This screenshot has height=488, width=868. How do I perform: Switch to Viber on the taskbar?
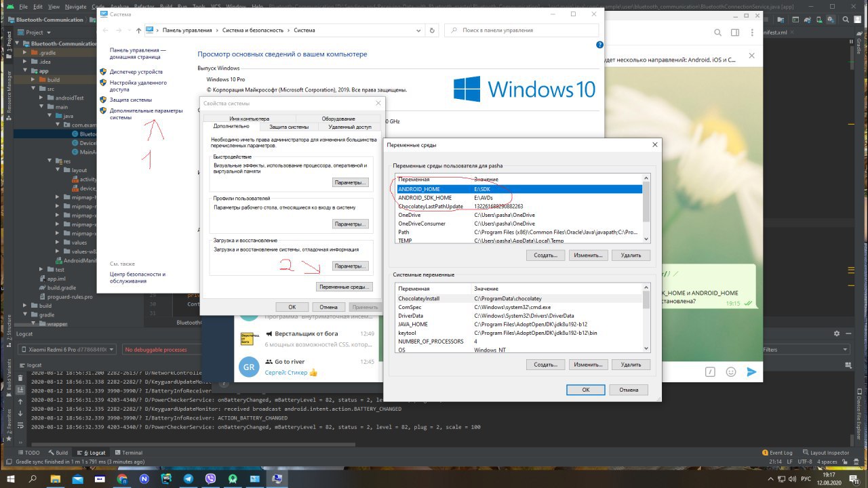[210, 479]
